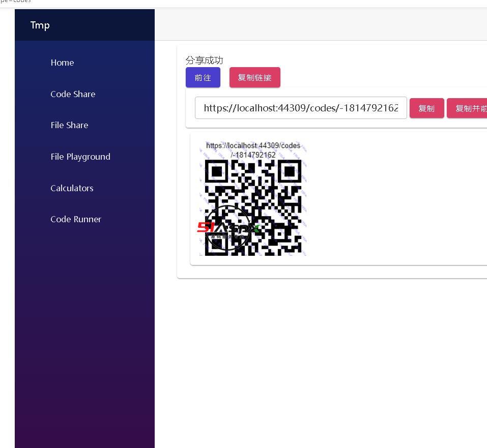This screenshot has width=487, height=448.
Task: Go to Code Share page
Action: [x=73, y=94]
